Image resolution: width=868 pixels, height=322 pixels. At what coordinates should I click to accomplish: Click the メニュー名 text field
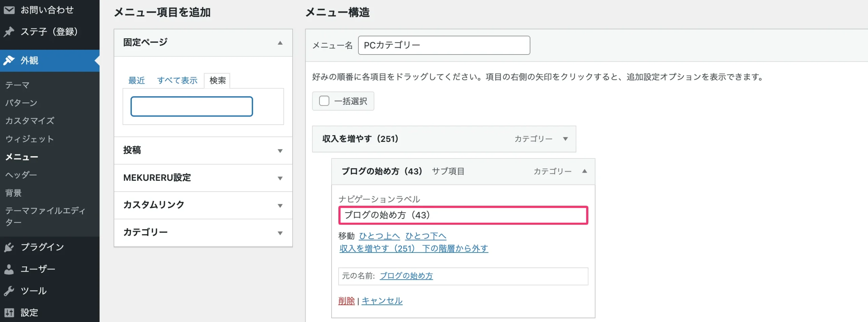[443, 45]
